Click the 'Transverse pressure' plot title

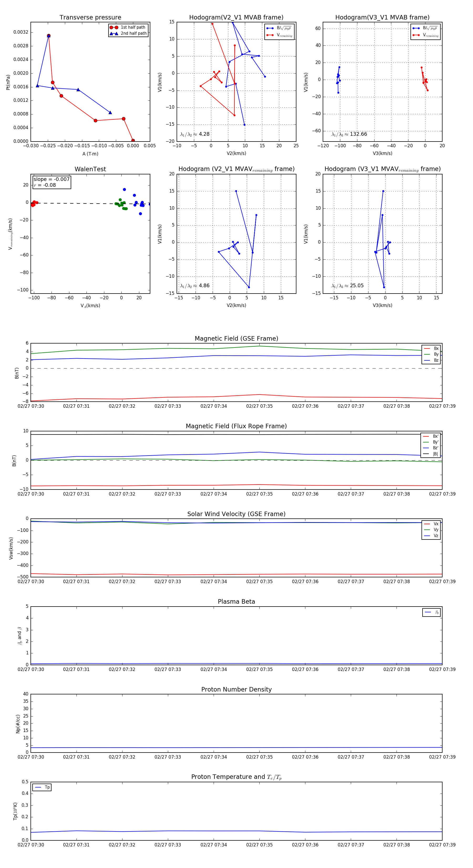coord(90,18)
